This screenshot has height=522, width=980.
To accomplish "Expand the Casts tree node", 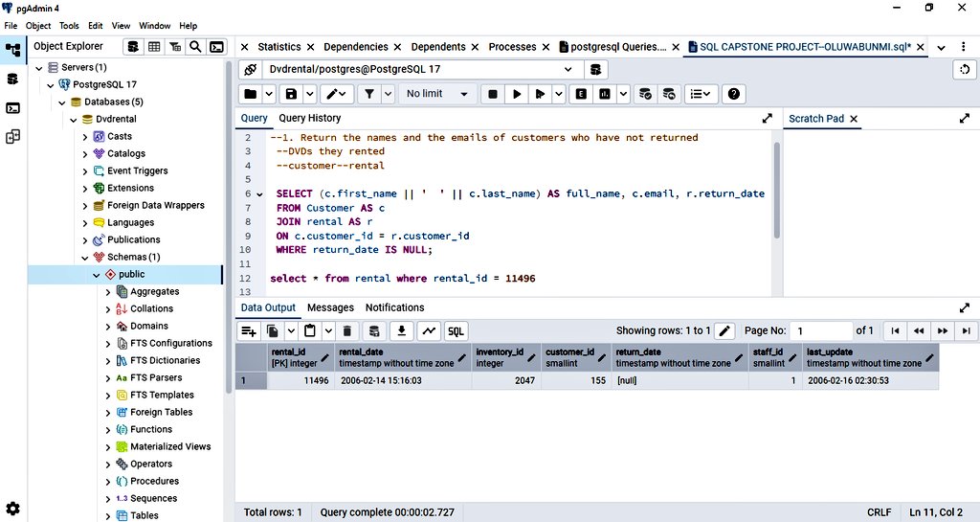I will [85, 136].
